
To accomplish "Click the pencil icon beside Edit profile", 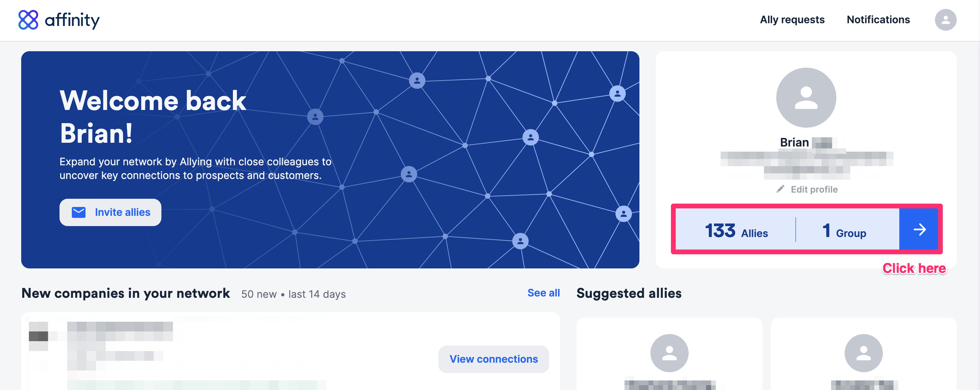I will [780, 189].
